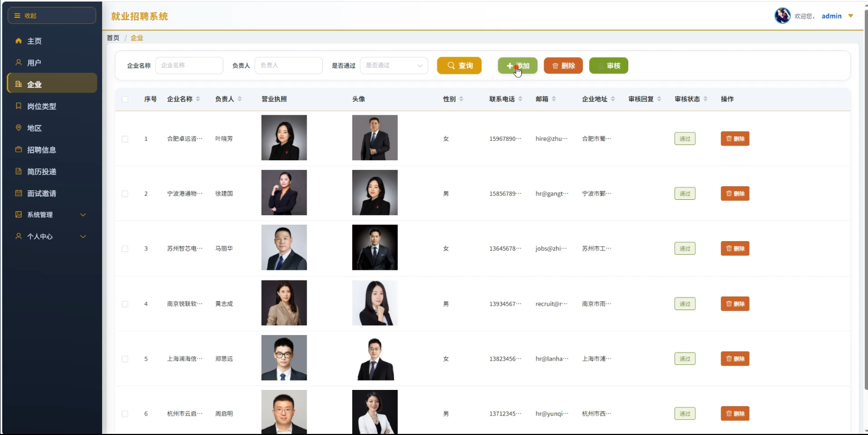Image resolution: width=868 pixels, height=435 pixels.
Task: Click the 企业名称 search input field
Action: tap(189, 66)
